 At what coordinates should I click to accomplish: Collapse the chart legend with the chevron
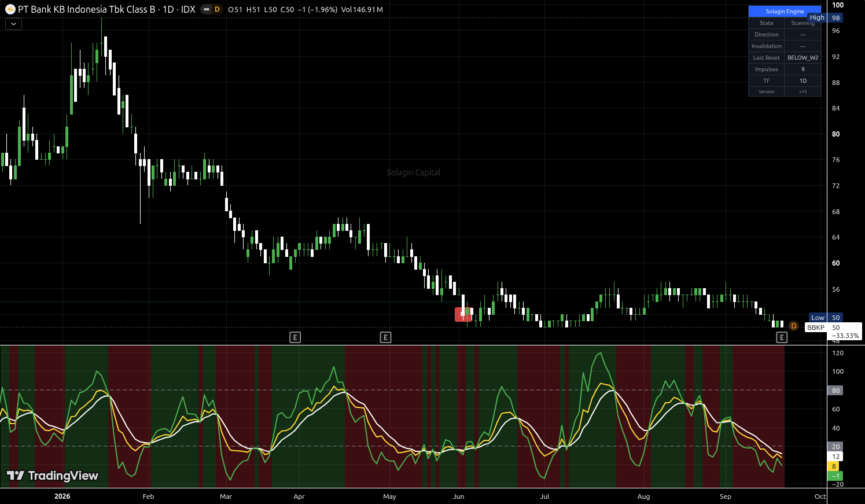pyautogui.click(x=13, y=24)
